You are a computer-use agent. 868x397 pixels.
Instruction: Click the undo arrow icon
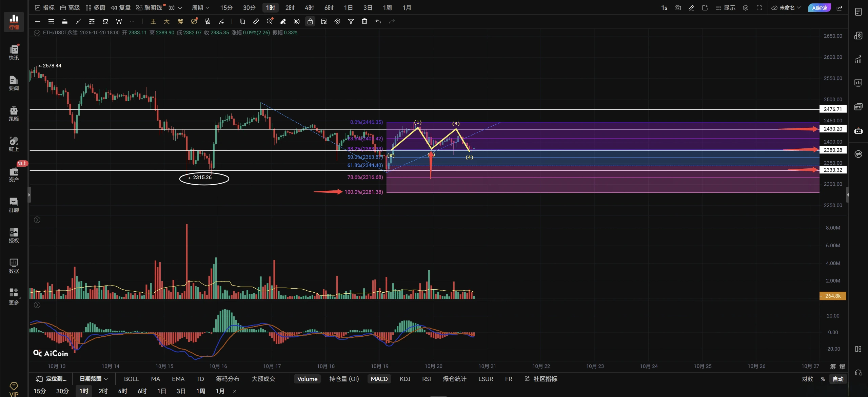378,21
